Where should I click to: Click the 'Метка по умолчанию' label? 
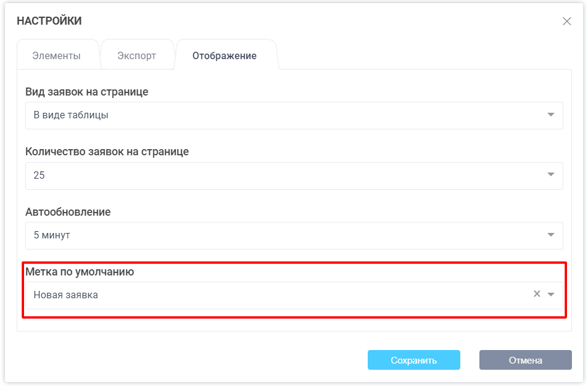[x=80, y=271]
